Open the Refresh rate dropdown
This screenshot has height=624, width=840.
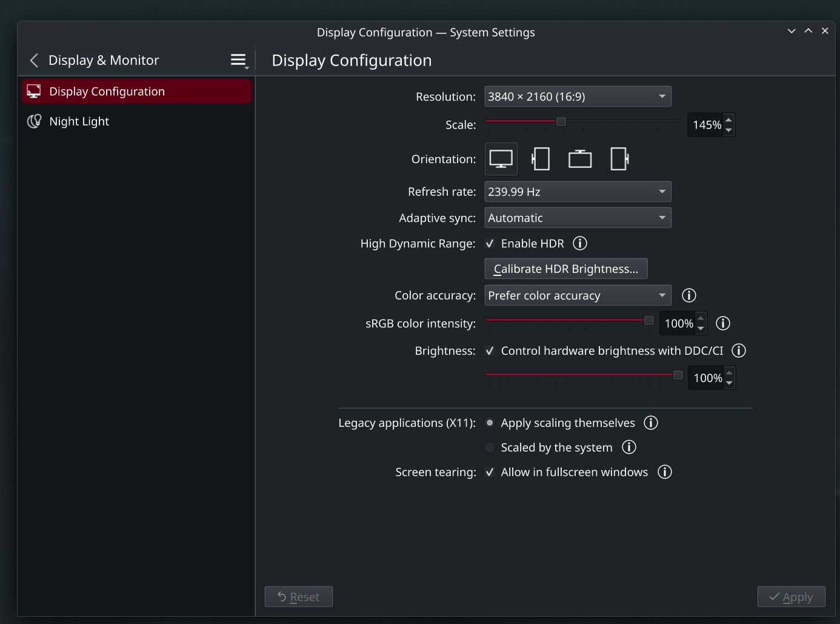tap(578, 192)
